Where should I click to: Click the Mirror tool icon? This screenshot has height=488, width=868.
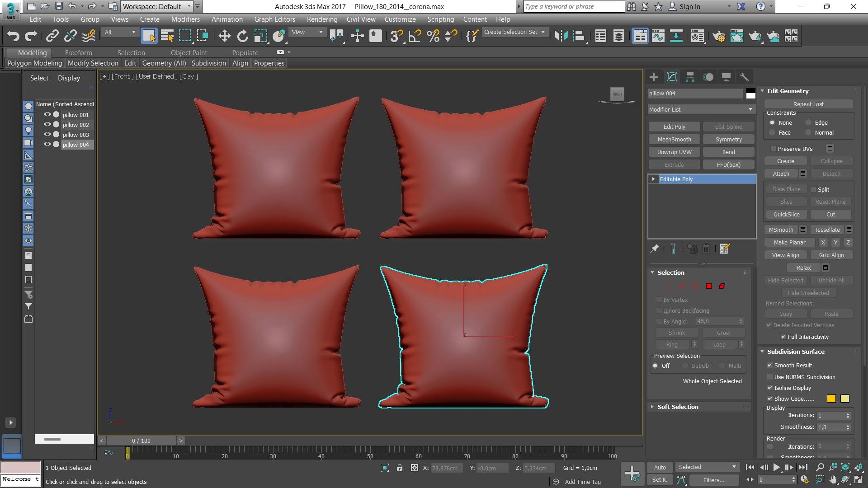pos(561,36)
